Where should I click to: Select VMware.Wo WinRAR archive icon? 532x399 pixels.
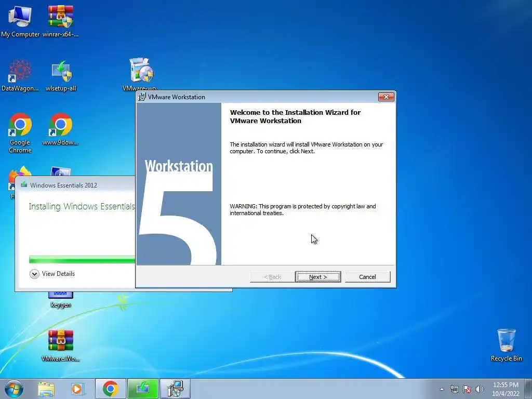(60, 345)
